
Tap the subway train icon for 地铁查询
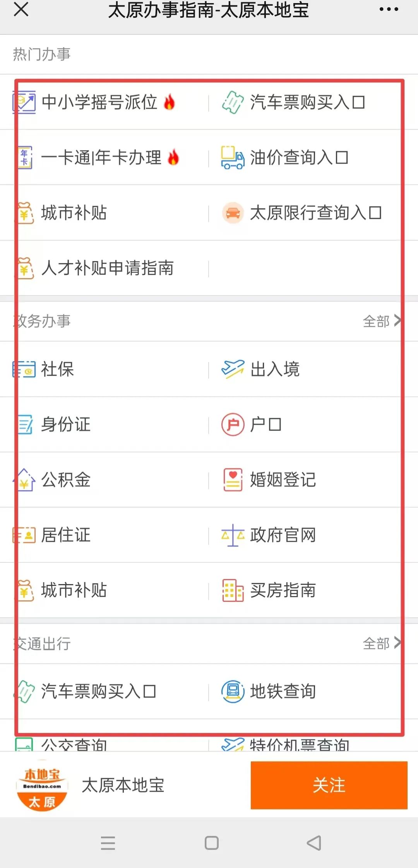pos(233,691)
